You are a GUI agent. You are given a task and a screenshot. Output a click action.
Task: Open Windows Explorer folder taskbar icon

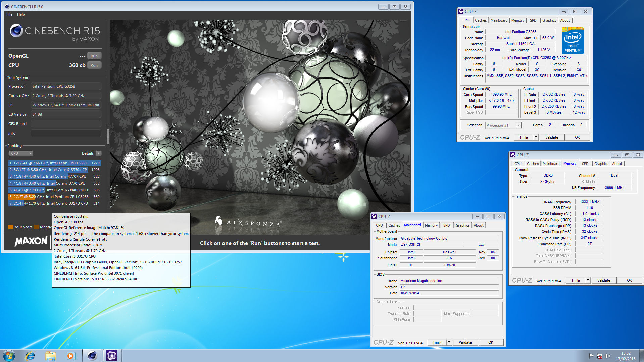51,356
